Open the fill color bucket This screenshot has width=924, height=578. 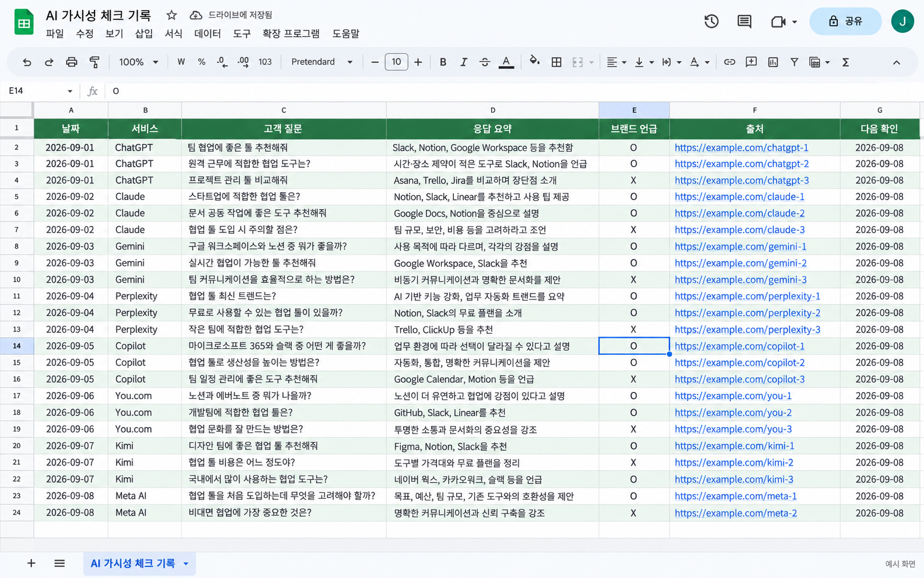pos(534,61)
